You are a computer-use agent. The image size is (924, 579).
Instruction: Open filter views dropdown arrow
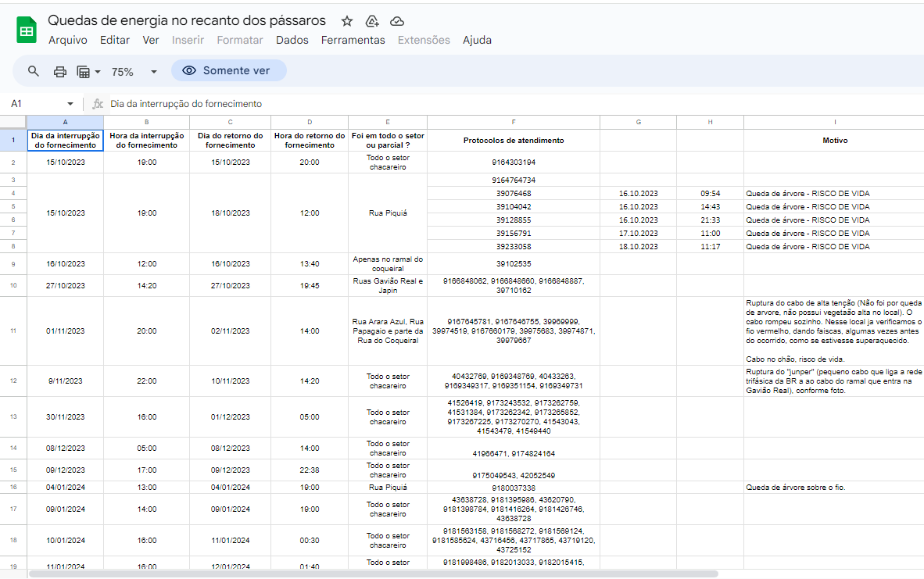click(98, 71)
